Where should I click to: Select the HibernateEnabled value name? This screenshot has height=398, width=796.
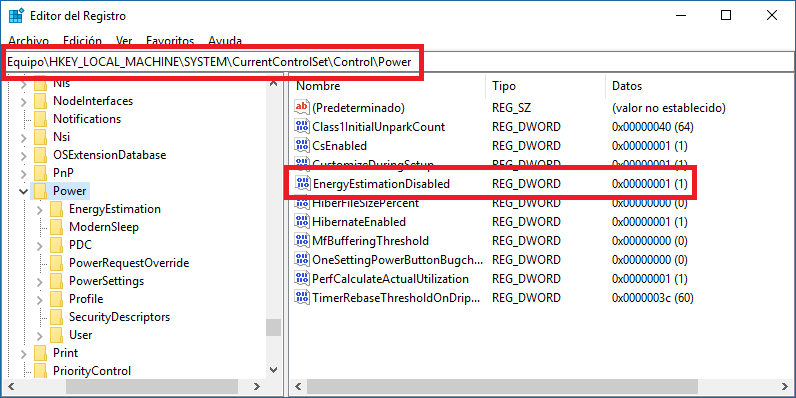click(359, 222)
